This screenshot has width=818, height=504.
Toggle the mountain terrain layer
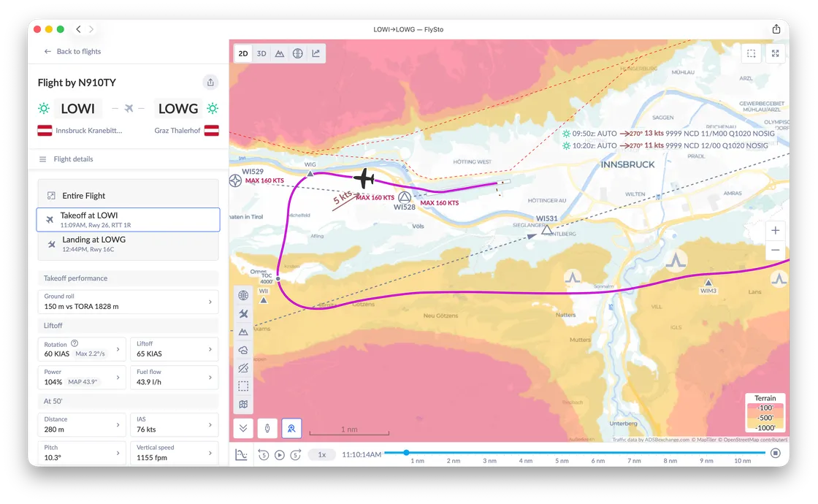point(243,332)
